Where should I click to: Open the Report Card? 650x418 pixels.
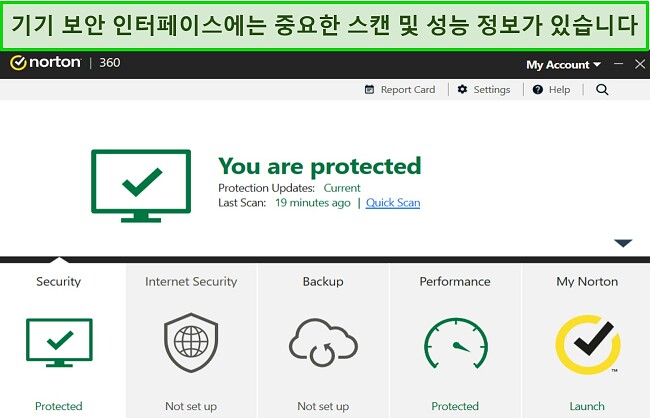pyautogui.click(x=400, y=90)
